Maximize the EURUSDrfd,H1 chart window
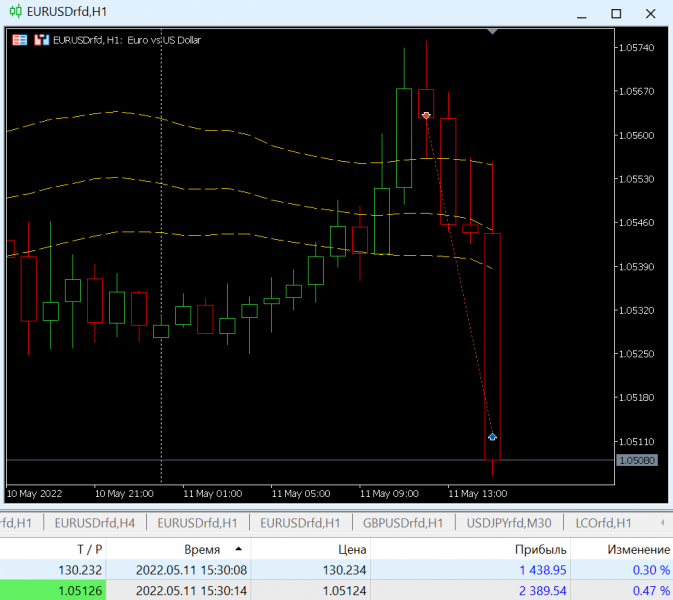This screenshot has height=600, width=673. 616,14
